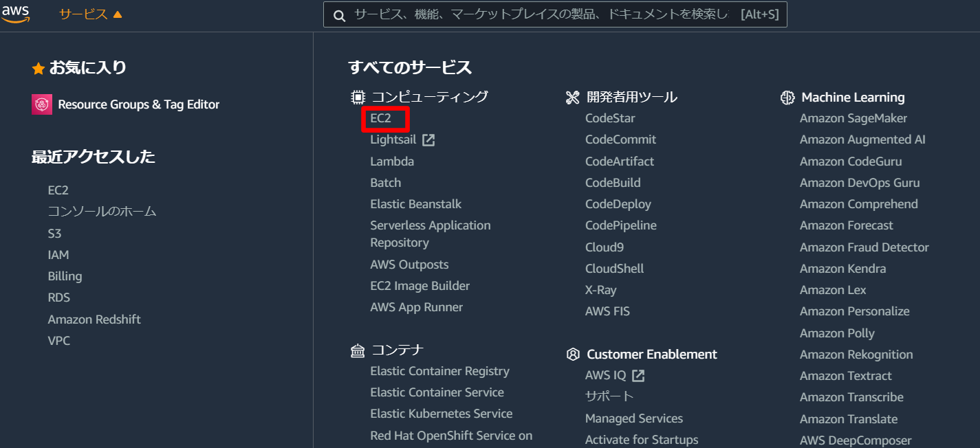Open RDS from recently visited
This screenshot has width=980, height=448.
[59, 298]
